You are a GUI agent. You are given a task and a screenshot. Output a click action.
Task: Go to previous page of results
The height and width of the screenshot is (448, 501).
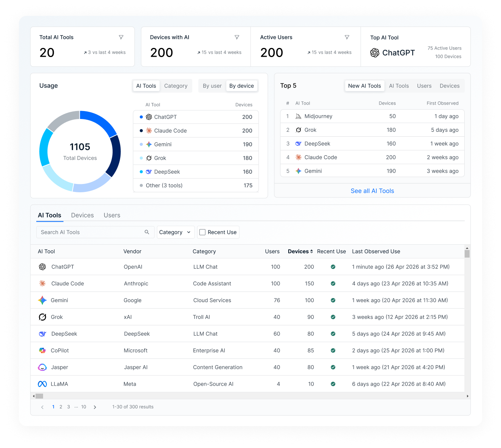(x=42, y=407)
